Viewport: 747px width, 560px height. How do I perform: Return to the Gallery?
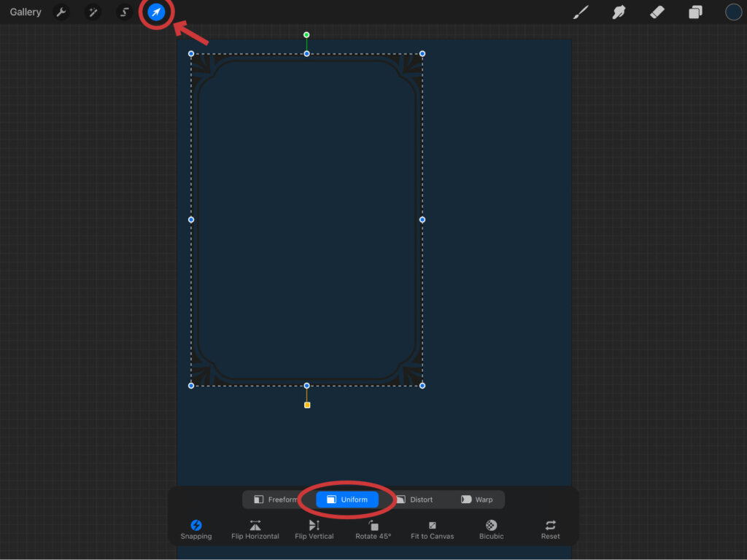[26, 12]
